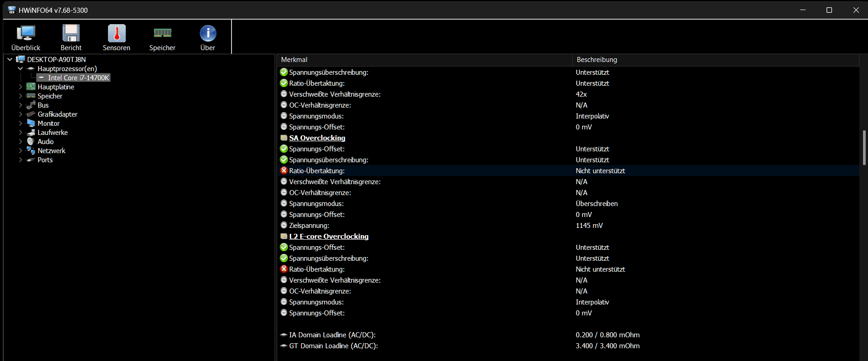Click the Audio speaker icon
Screen dimensions: 868x361
[31, 141]
